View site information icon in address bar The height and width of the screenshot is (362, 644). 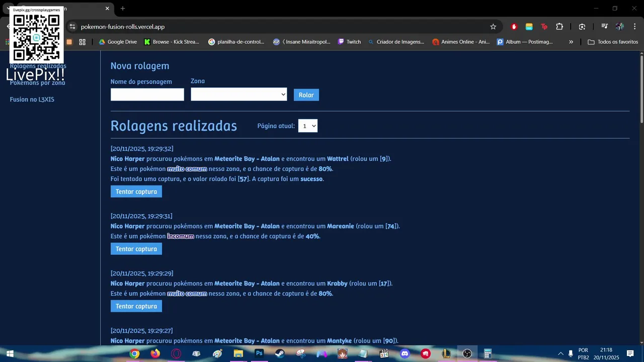(72, 27)
